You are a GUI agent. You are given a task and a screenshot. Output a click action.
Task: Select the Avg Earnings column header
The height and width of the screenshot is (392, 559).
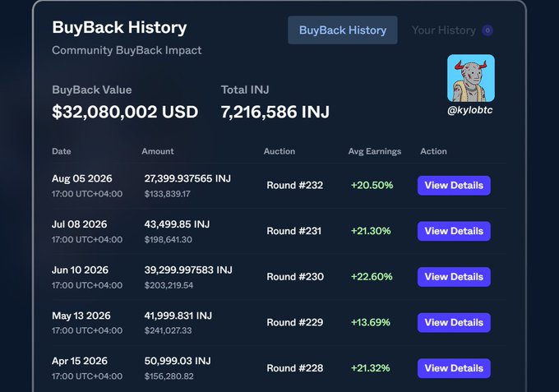pyautogui.click(x=375, y=151)
